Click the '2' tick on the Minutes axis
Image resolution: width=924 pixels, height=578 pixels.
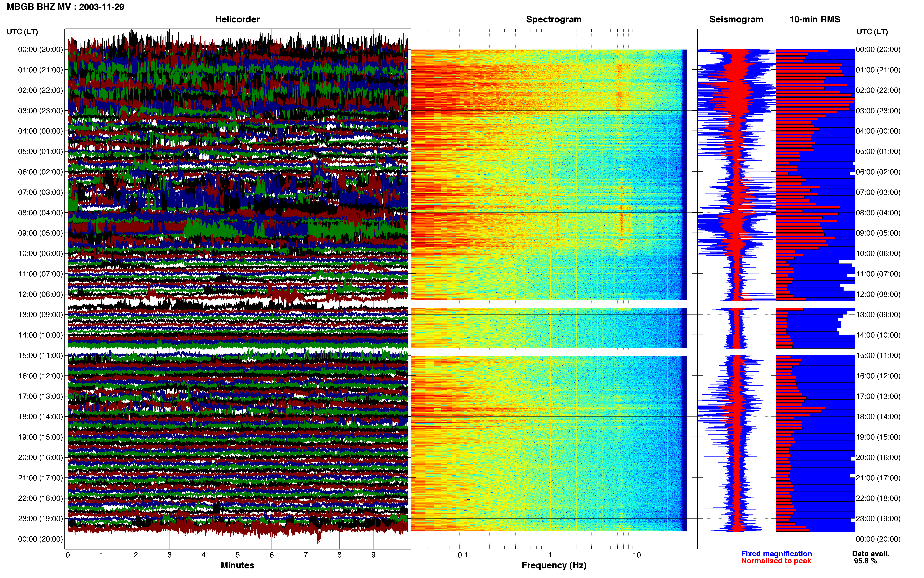[136, 555]
